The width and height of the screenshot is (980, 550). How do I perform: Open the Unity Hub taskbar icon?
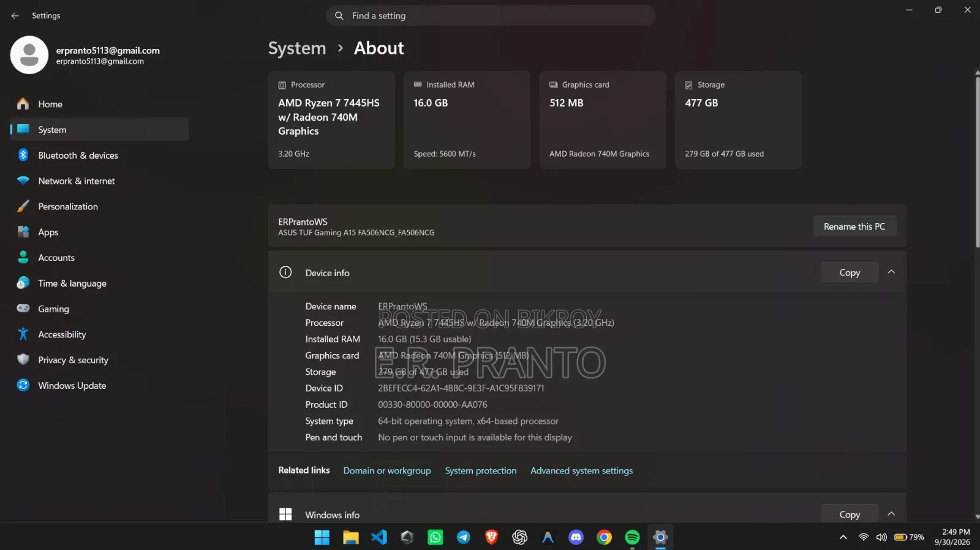tap(407, 538)
